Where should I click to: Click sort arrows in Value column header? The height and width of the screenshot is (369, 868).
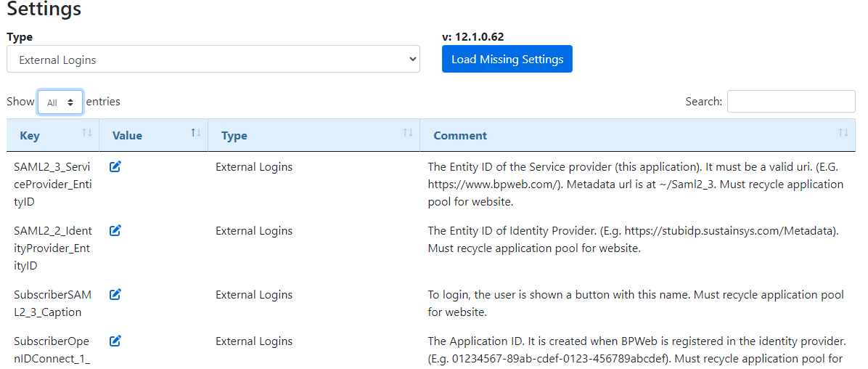coord(195,134)
